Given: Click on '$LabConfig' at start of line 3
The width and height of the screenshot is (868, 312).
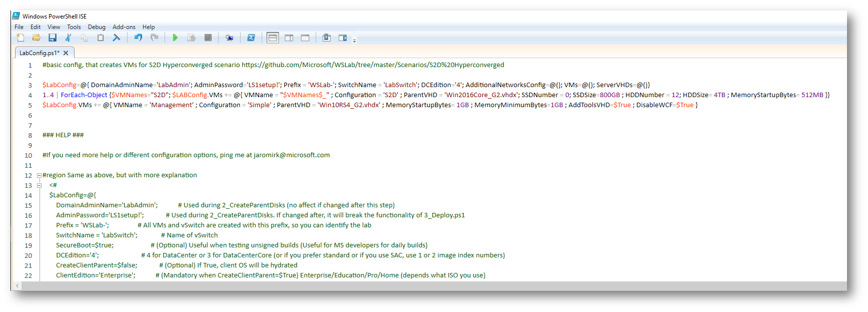Looking at the screenshot, I should coord(60,85).
